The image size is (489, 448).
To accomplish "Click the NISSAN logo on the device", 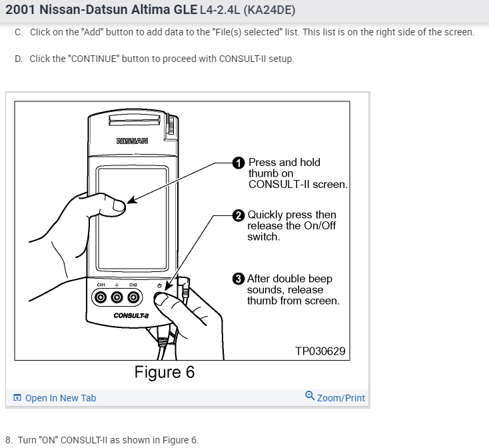I will tap(132, 141).
